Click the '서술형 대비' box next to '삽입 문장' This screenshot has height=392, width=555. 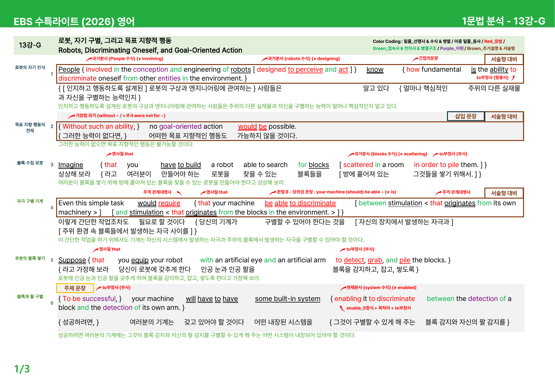504,116
